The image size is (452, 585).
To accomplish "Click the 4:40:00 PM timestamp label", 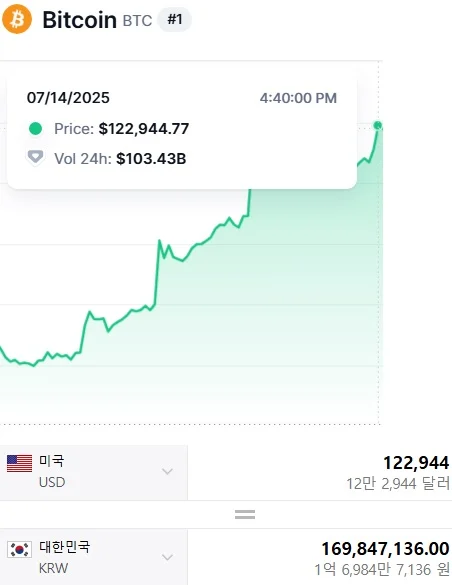I will coord(298,98).
